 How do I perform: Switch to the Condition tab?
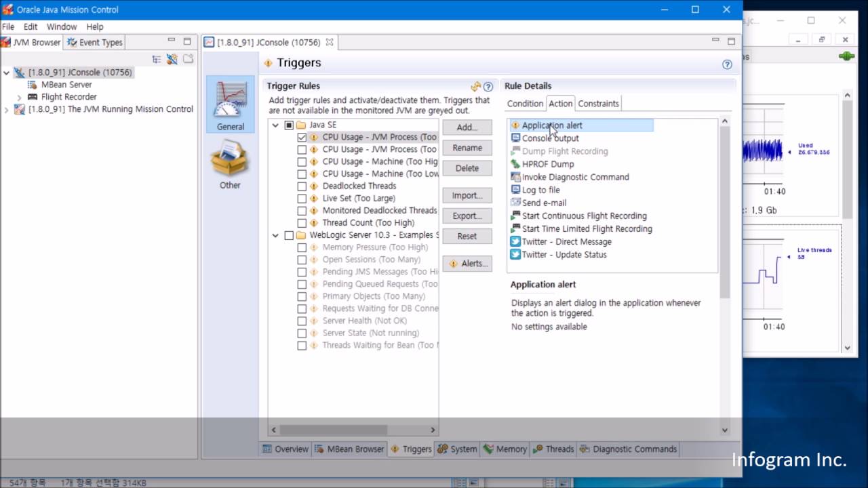pyautogui.click(x=525, y=104)
